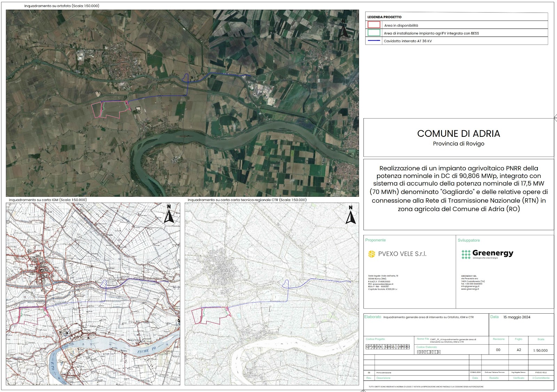Click the 'Inquadramento su ortofoto' map caption
The image size is (557, 392).
62,6
